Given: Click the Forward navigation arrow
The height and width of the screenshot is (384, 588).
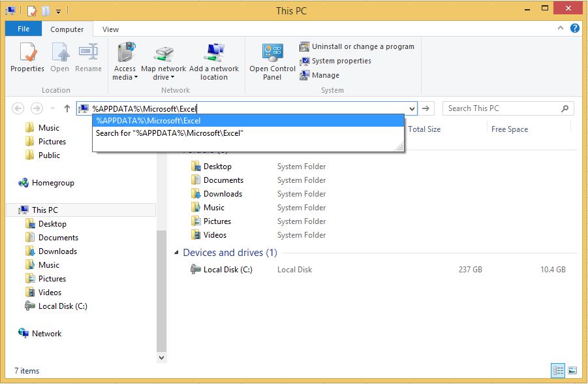Looking at the screenshot, I should click(37, 108).
